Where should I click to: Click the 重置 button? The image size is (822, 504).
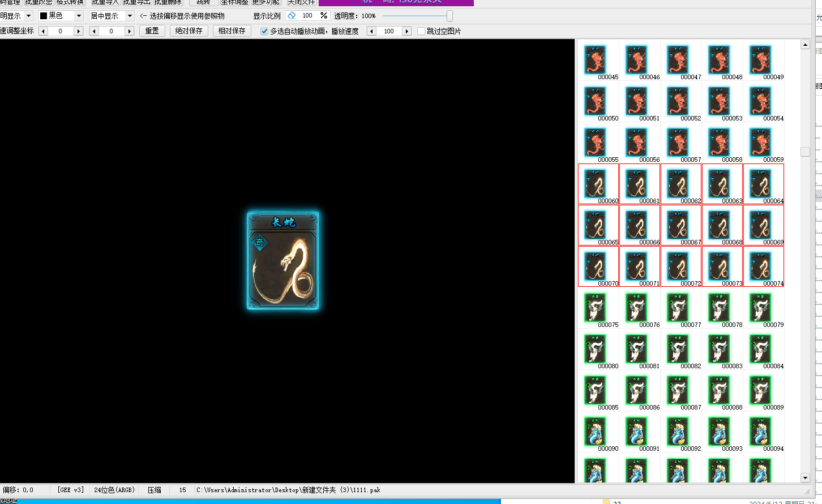[x=152, y=31]
